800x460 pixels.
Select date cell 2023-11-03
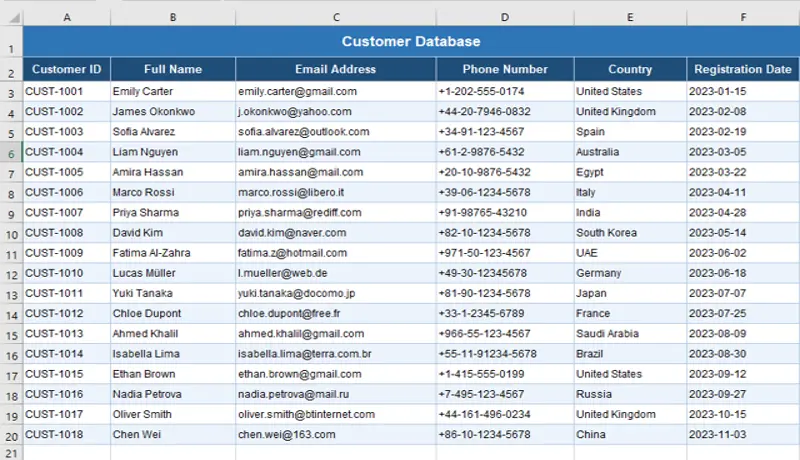(743, 435)
